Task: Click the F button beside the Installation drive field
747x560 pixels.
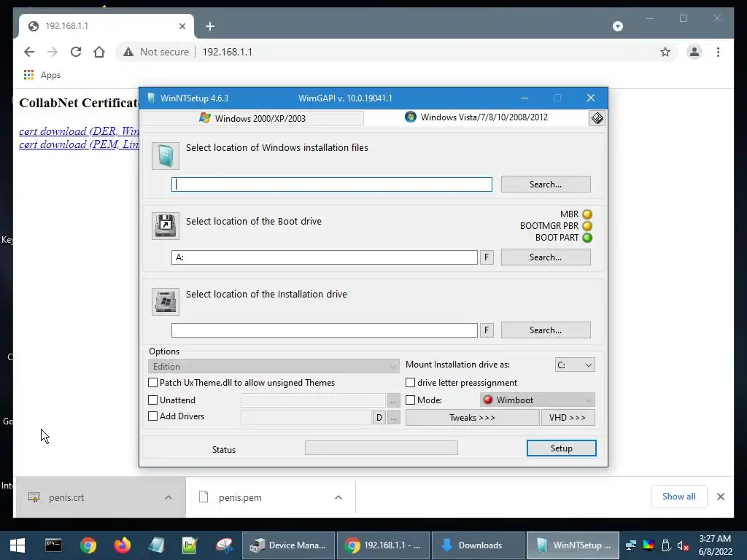Action: [487, 330]
